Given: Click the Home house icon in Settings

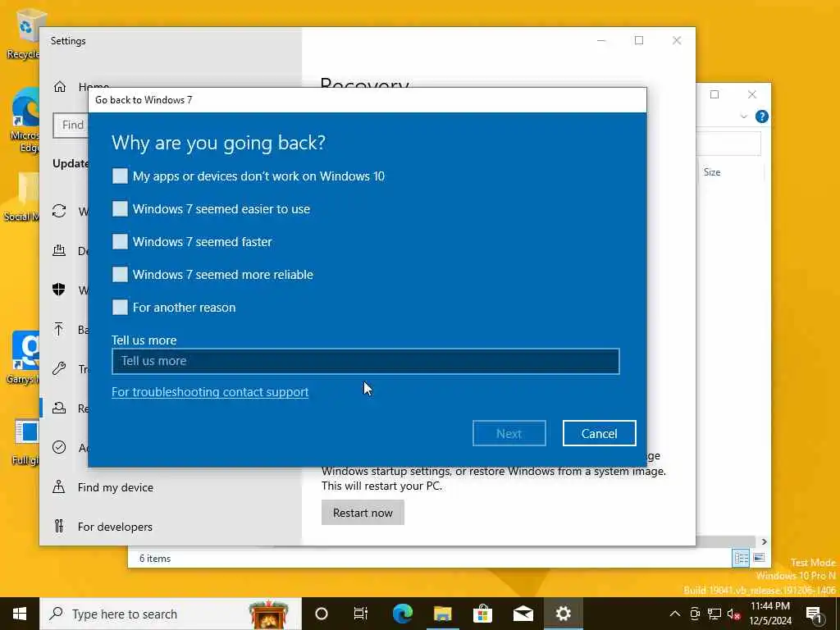Looking at the screenshot, I should 59,86.
